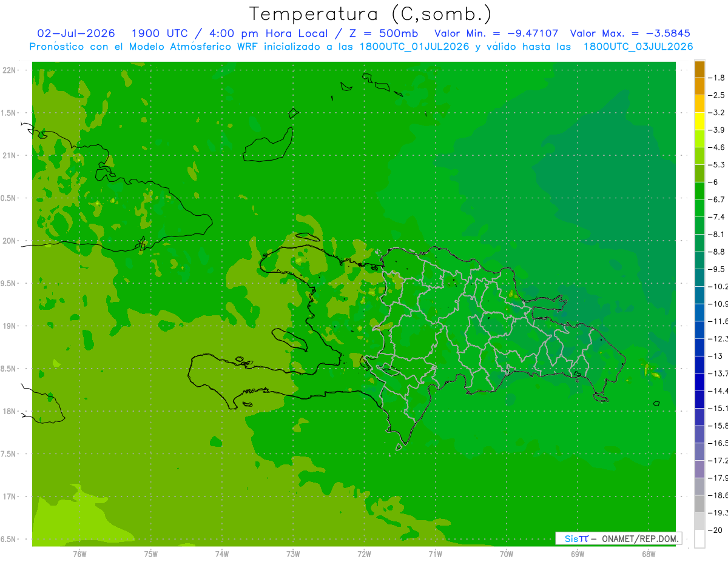Click the longitude label "72W"
Screen dimensions: 728x562
tap(364, 554)
